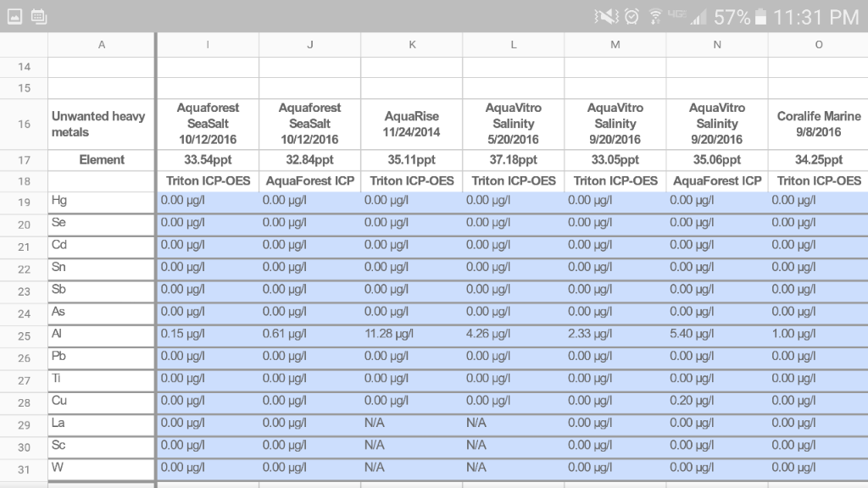
Task: Select the Hg element cell
Action: coord(102,202)
